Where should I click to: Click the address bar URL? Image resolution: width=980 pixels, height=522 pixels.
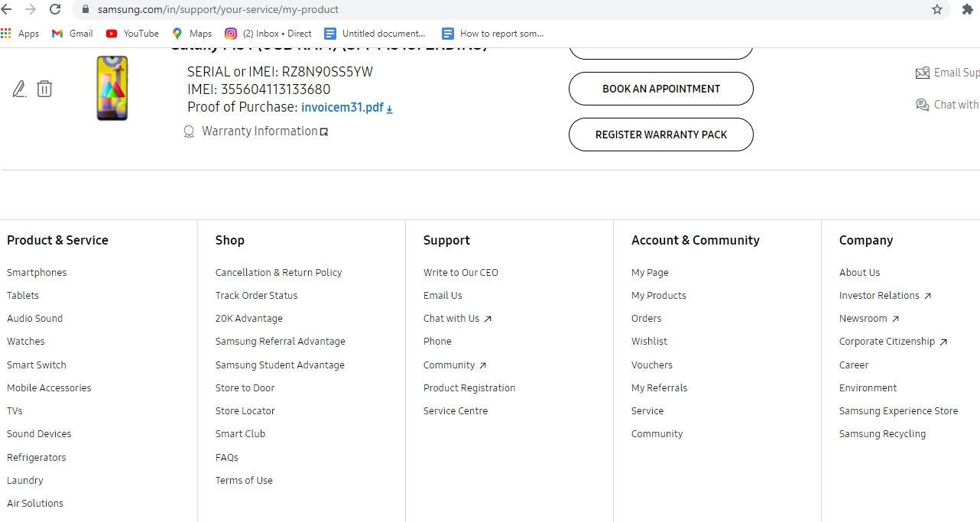(x=218, y=9)
